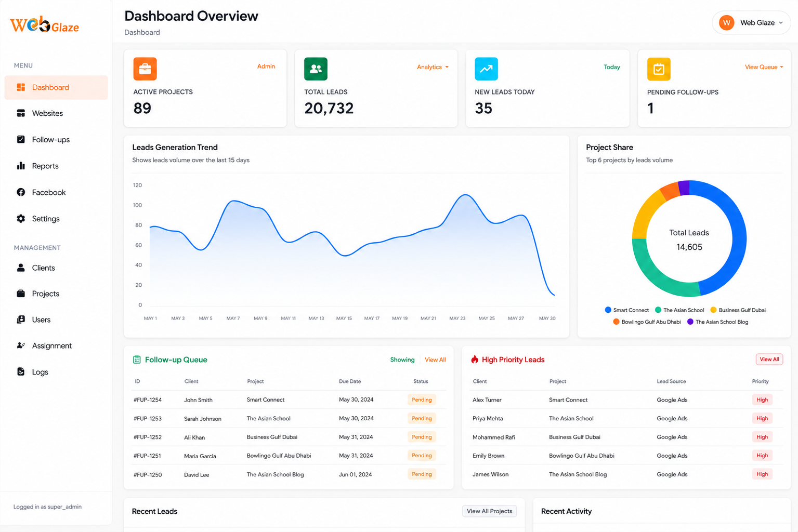This screenshot has width=798, height=532.
Task: Click Google Ads source for Emily Brown
Action: (672, 456)
